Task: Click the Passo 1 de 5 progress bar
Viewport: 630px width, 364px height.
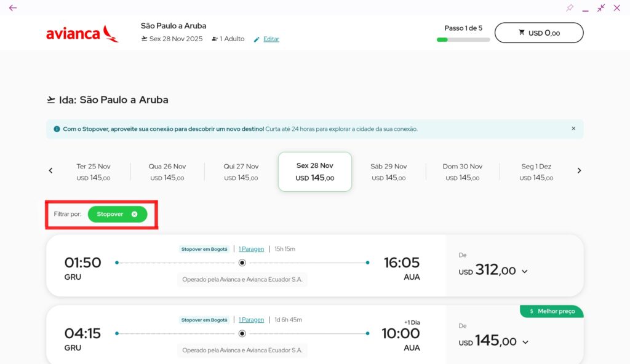Action: (463, 39)
